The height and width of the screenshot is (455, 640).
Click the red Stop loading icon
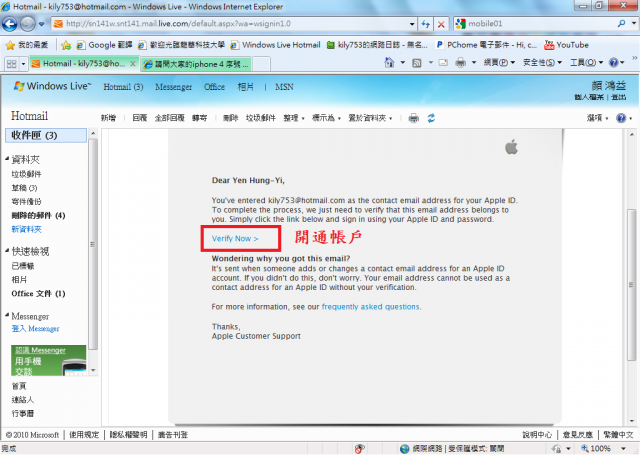click(441, 24)
